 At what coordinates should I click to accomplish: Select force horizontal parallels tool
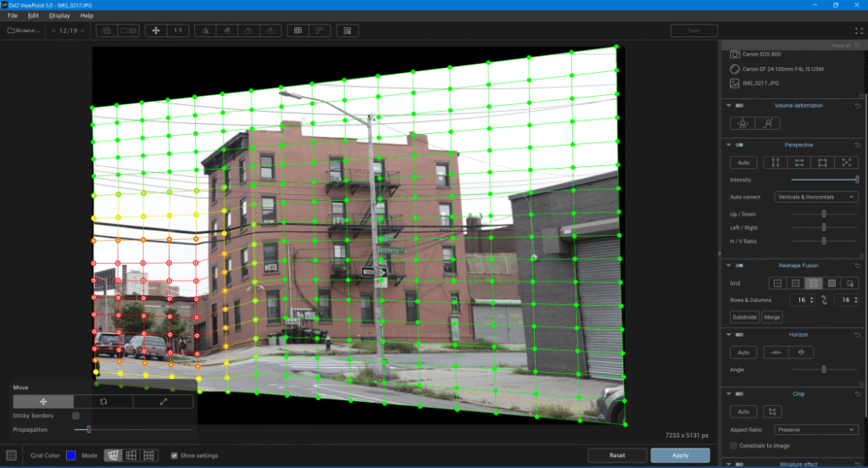coord(799,162)
